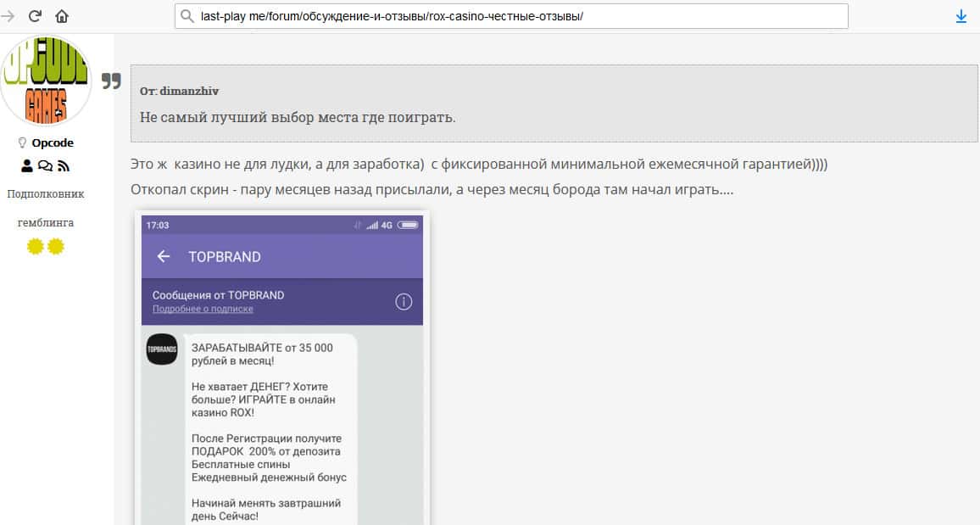Open the attached TOPBRAND screenshot image
980x525 pixels.
coord(281,369)
